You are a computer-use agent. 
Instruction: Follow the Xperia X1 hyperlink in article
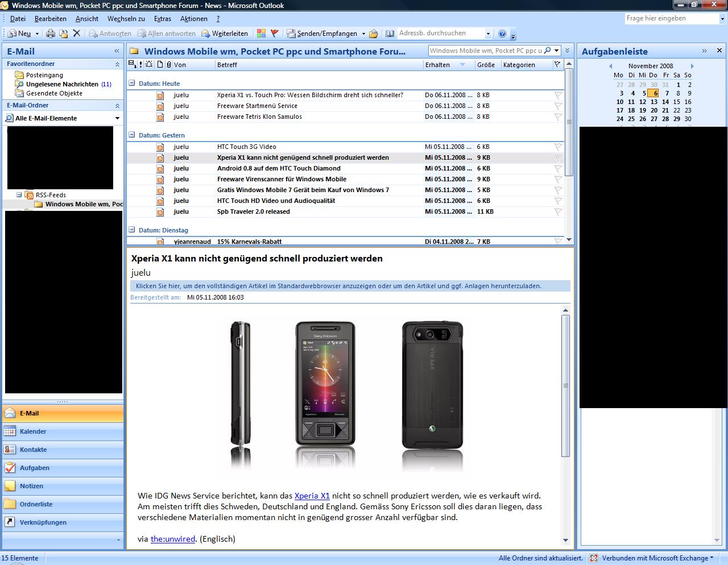(x=312, y=496)
